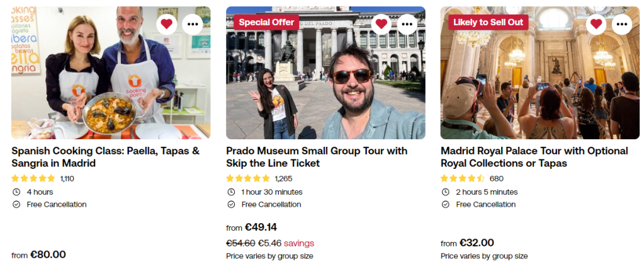The image size is (644, 271).
Task: Open more options menu on Spanish Cooking Class
Action: [x=193, y=25]
